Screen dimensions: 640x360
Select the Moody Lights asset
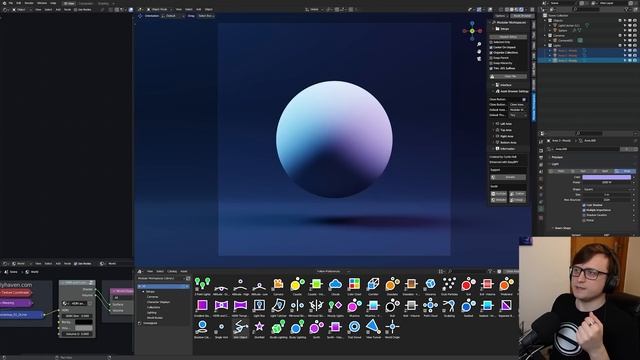point(335,305)
